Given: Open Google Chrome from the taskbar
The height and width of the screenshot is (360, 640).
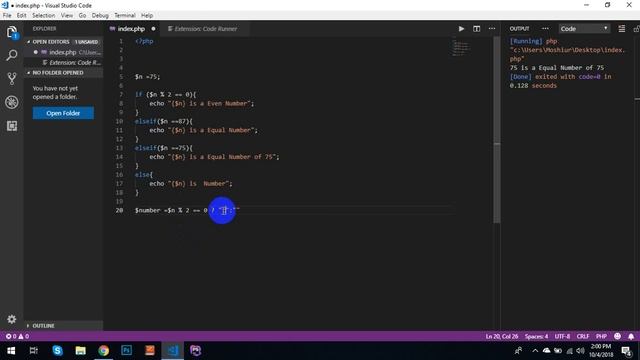Looking at the screenshot, I should pyautogui.click(x=104, y=351).
